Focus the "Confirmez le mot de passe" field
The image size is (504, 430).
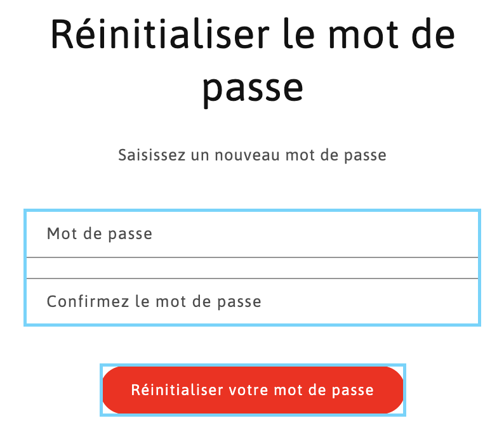[252, 301]
